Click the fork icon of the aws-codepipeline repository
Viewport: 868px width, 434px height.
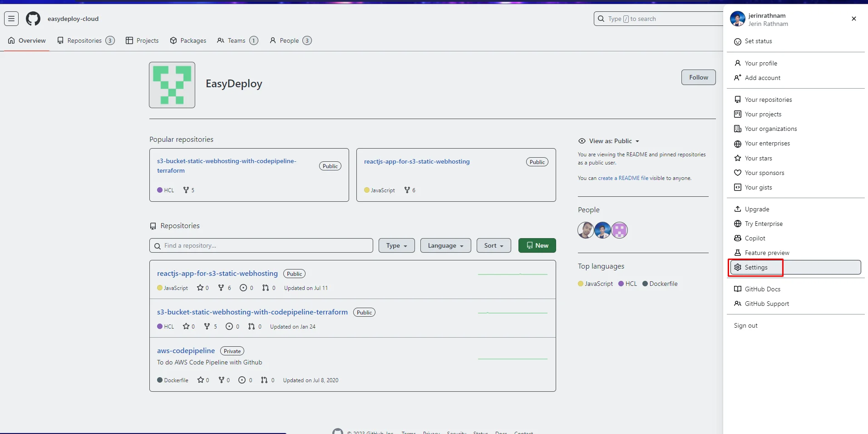click(x=222, y=380)
